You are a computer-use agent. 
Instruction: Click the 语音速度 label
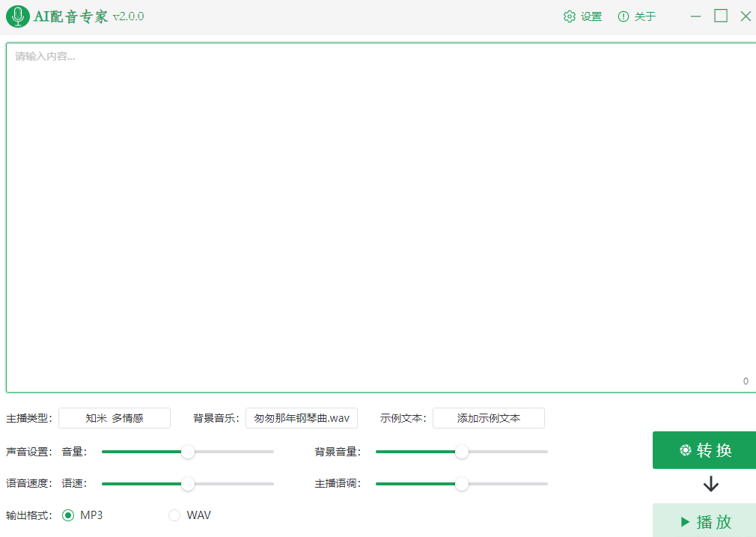(x=29, y=484)
